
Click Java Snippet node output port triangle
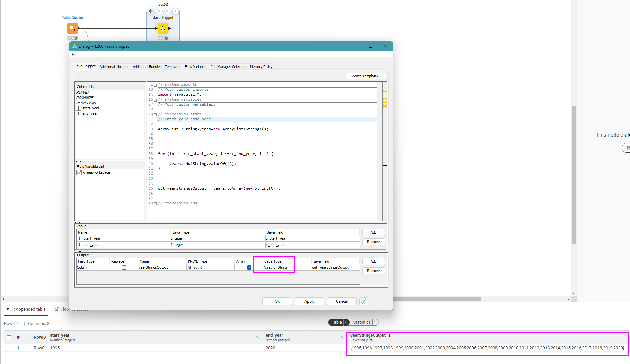(x=170, y=28)
